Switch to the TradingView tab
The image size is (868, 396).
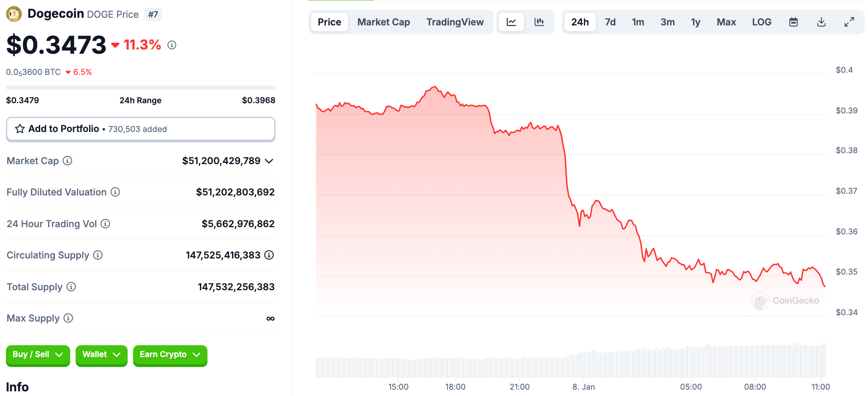pos(455,22)
